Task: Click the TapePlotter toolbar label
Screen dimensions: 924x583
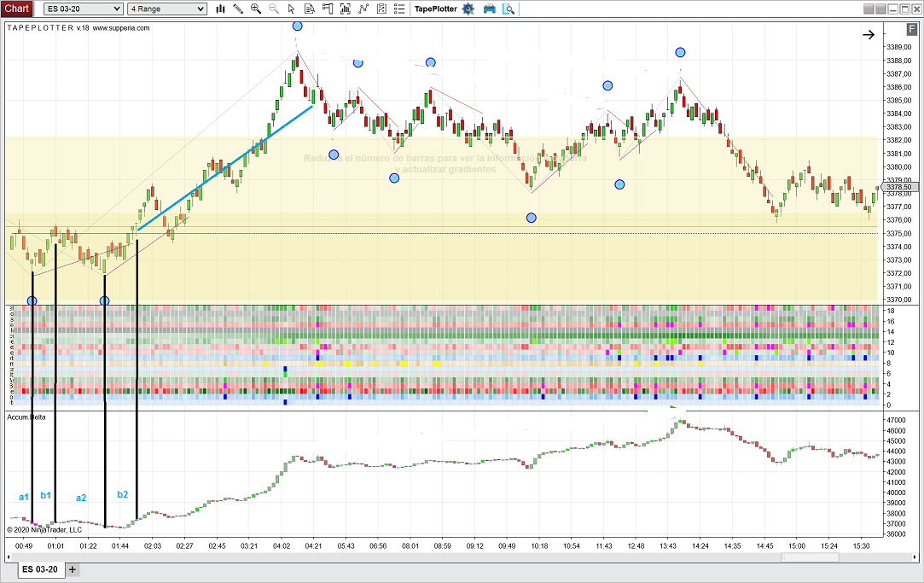Action: [x=435, y=9]
